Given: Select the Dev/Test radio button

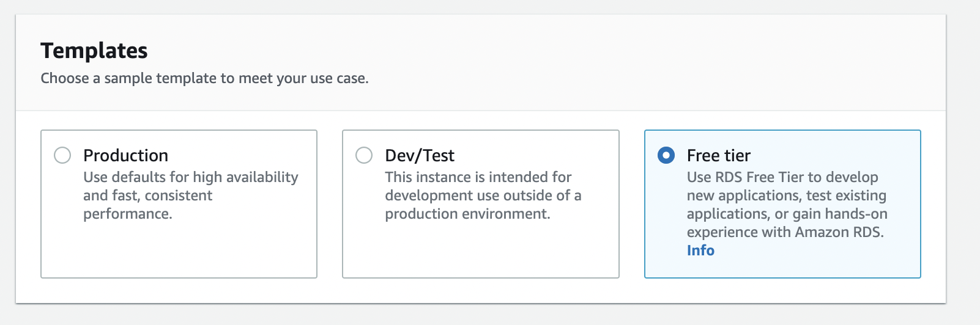Looking at the screenshot, I should pos(364,155).
